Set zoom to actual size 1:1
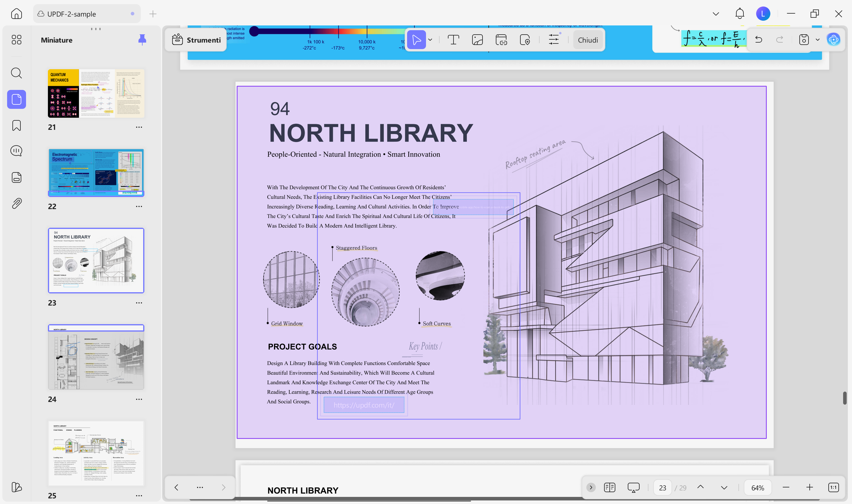The width and height of the screenshot is (852, 504). click(833, 487)
